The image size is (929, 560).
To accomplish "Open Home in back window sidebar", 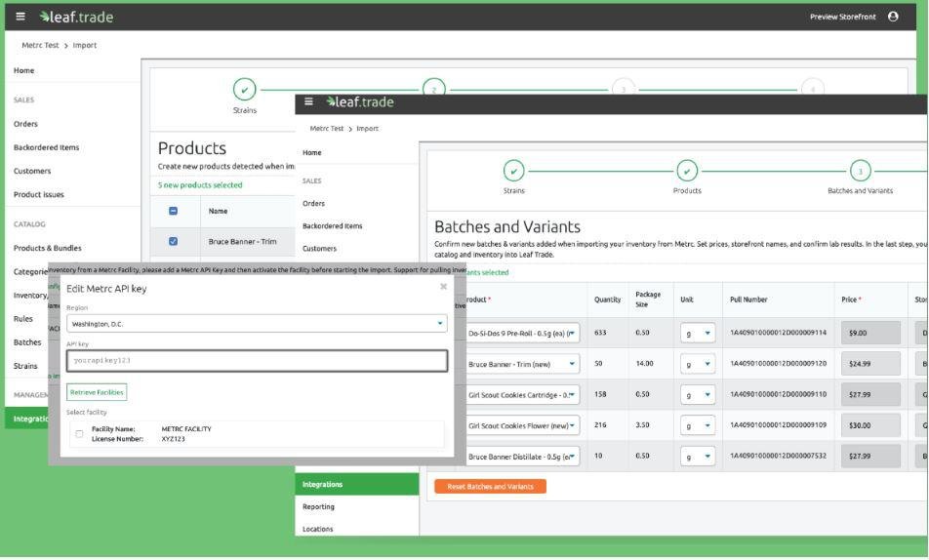I will point(23,70).
